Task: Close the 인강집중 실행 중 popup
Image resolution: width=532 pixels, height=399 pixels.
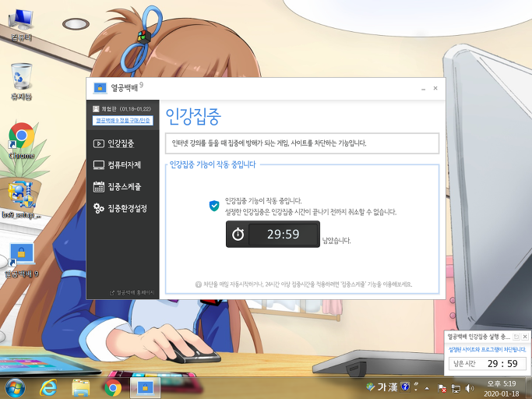Action: (x=525, y=337)
